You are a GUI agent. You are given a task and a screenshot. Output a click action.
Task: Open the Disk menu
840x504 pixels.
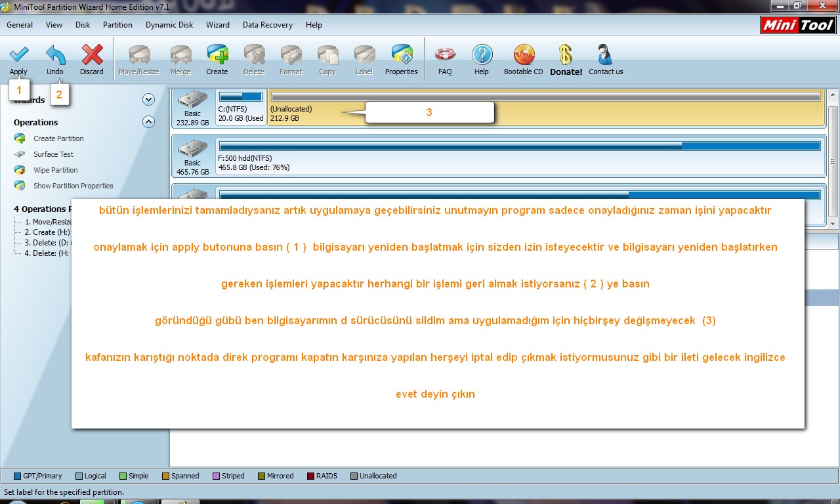click(x=83, y=25)
